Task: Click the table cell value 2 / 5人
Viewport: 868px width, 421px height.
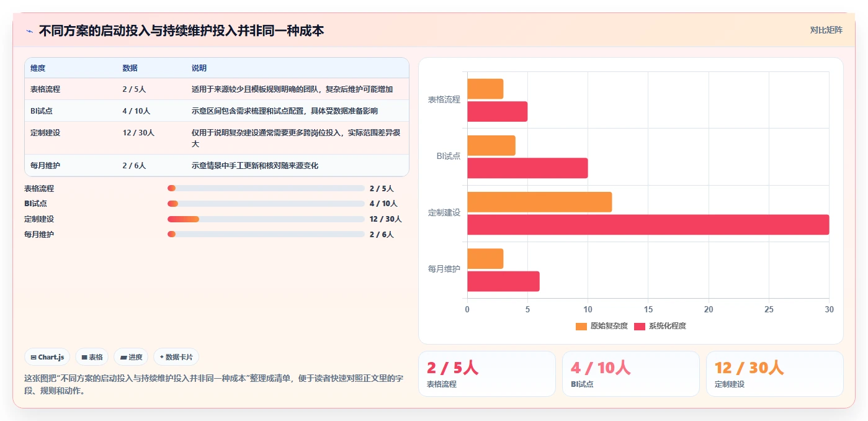Action: [134, 89]
